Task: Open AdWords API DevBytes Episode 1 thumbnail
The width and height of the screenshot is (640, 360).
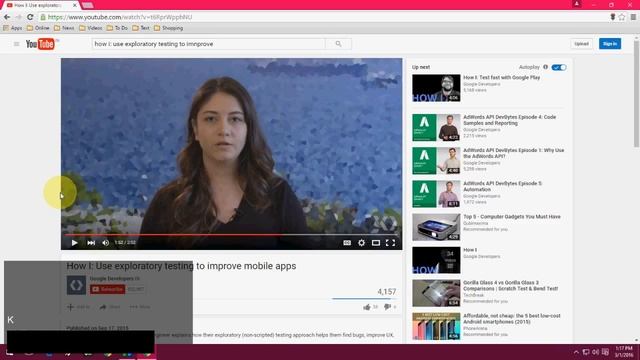Action: click(x=436, y=161)
